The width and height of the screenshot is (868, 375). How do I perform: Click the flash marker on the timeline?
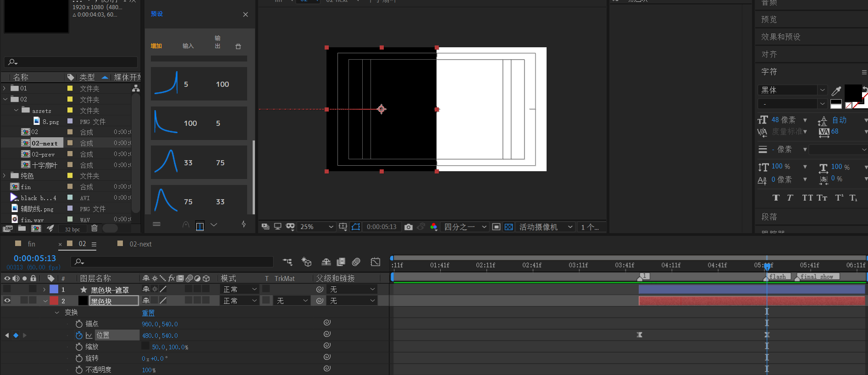pos(777,276)
